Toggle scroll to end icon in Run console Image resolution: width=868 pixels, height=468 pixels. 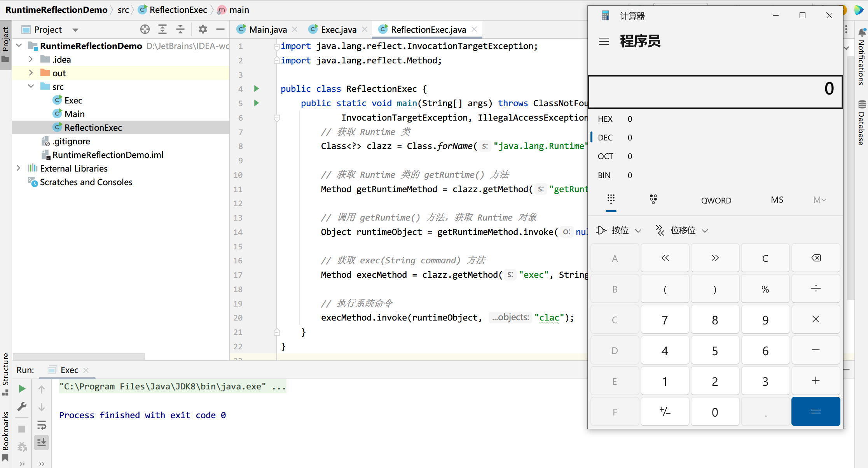(42, 442)
